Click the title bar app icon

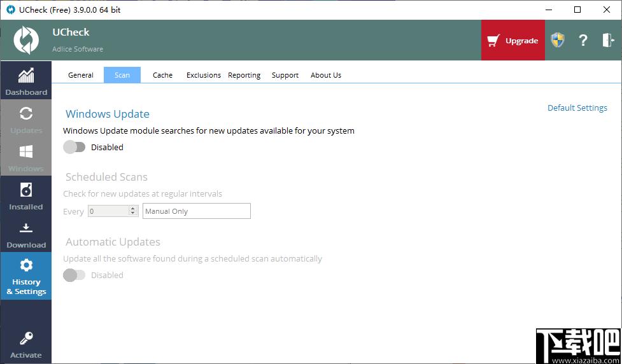click(11, 10)
